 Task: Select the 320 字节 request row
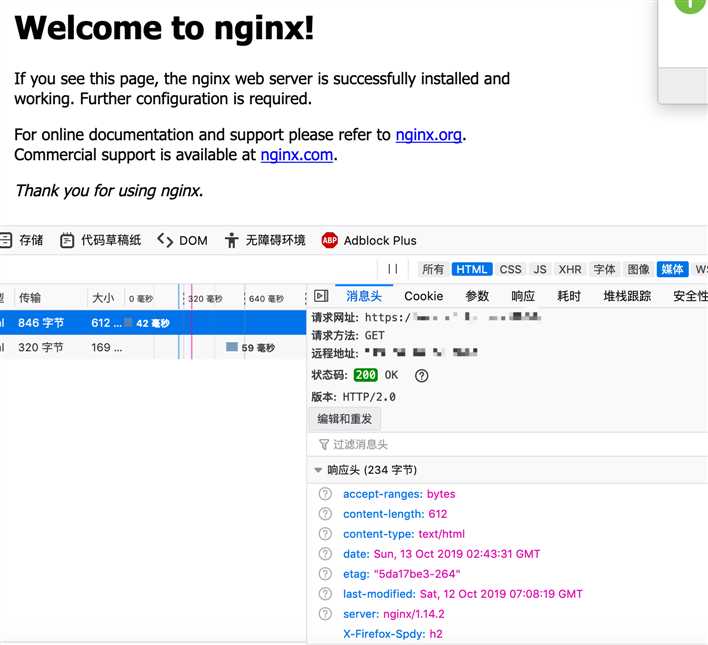coord(153,347)
